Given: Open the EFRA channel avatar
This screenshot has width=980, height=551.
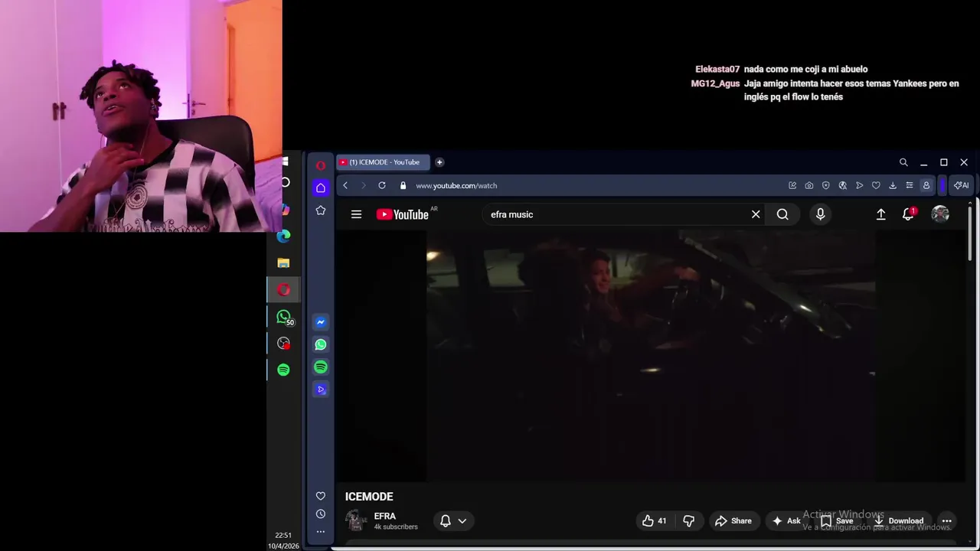Looking at the screenshot, I should pyautogui.click(x=356, y=520).
